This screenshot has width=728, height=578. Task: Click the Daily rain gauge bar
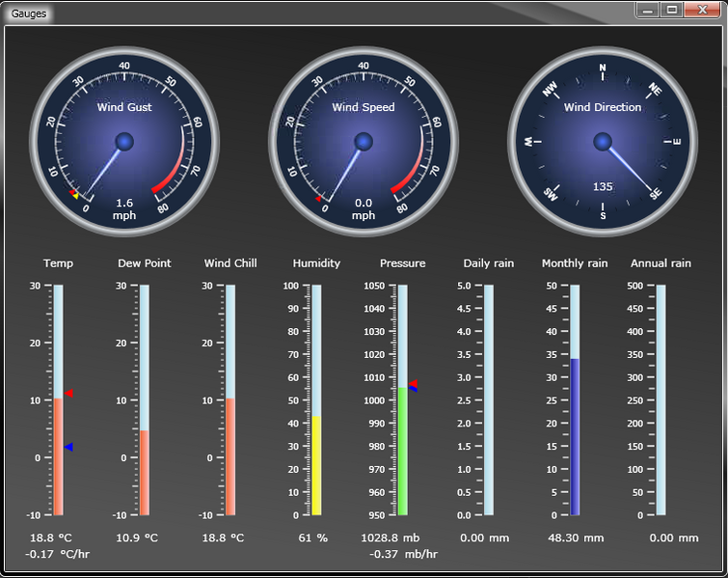pos(489,399)
